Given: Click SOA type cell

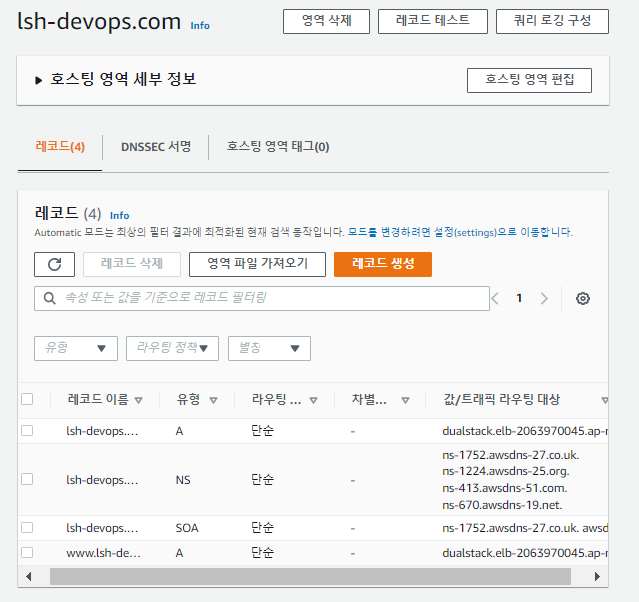Looking at the screenshot, I should click(x=187, y=528).
